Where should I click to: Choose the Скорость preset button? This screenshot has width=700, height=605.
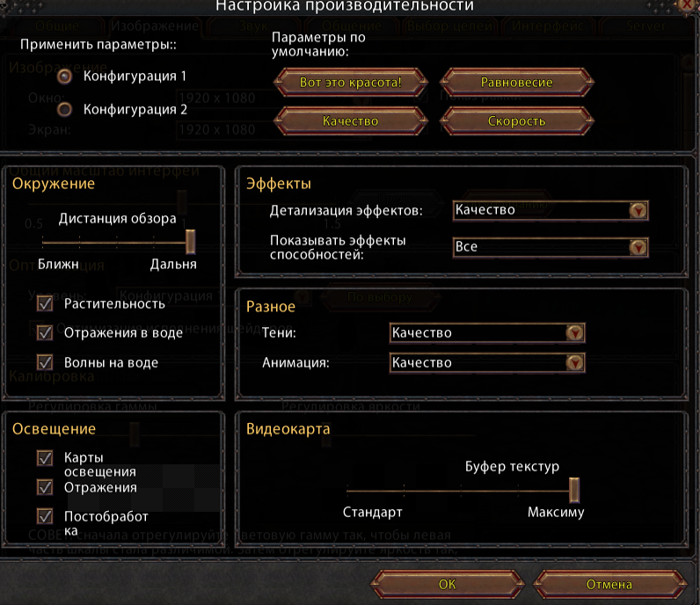(516, 121)
